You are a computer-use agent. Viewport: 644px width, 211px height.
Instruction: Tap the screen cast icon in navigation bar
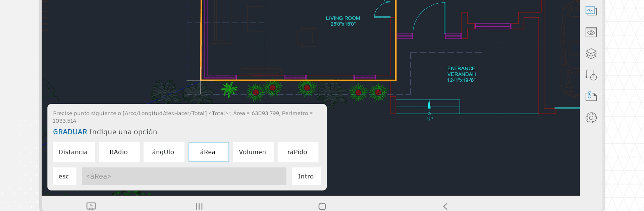(91, 206)
